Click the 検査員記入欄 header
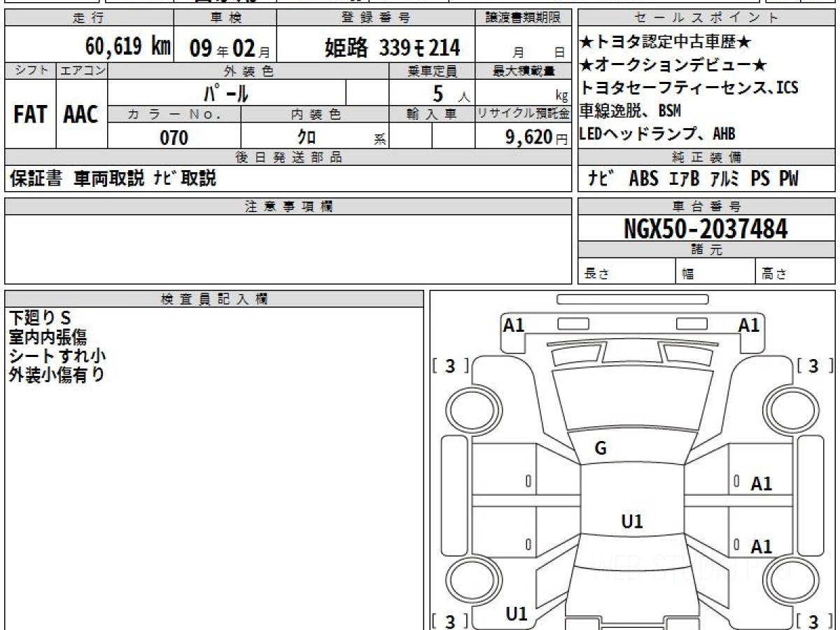840x630 pixels. coord(214,299)
